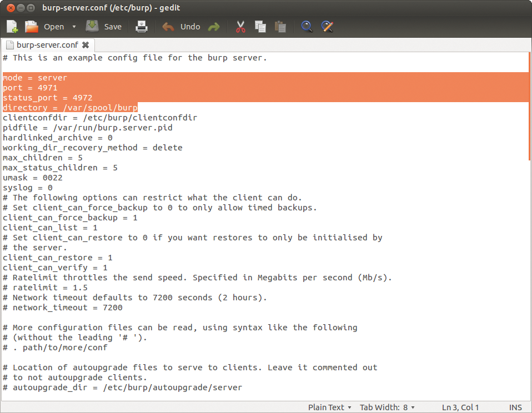Print the document using the printer icon
The width and height of the screenshot is (532, 413).
[142, 27]
